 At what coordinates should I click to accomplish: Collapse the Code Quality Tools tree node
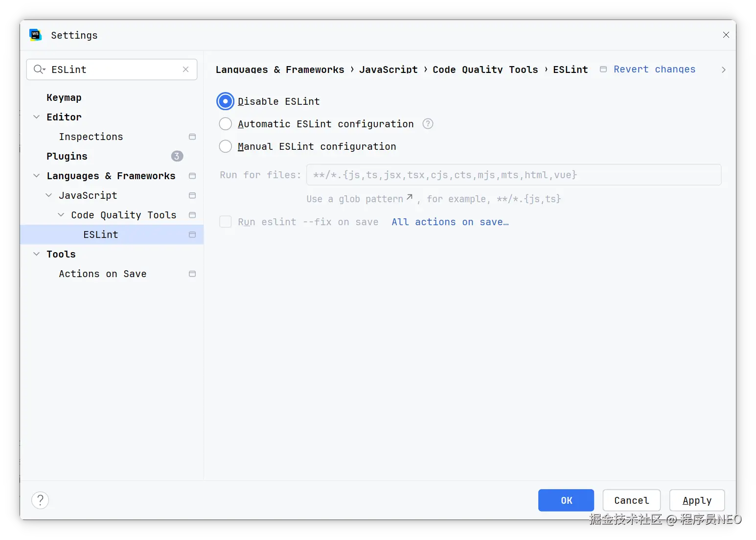pos(61,215)
